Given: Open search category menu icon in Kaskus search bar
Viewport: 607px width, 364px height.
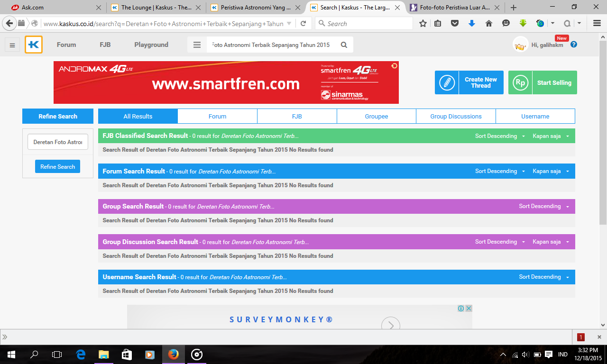Looking at the screenshot, I should (197, 45).
